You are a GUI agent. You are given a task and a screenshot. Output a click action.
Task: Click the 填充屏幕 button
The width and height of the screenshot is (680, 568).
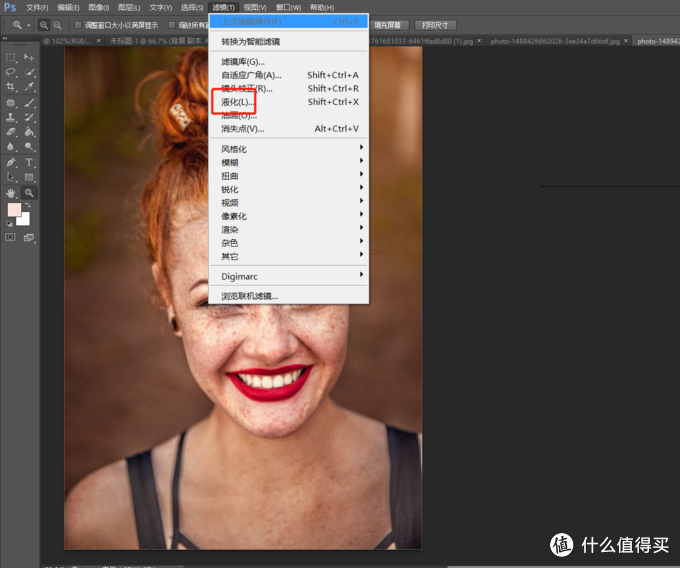pos(388,25)
